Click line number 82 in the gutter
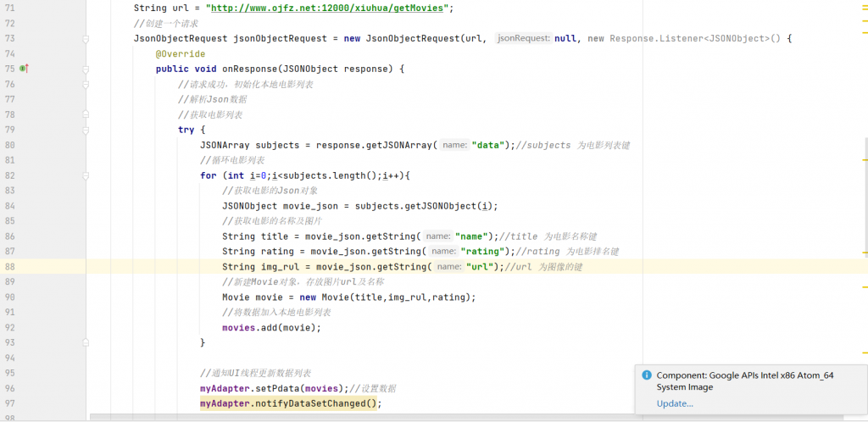This screenshot has height=422, width=868. (x=10, y=176)
